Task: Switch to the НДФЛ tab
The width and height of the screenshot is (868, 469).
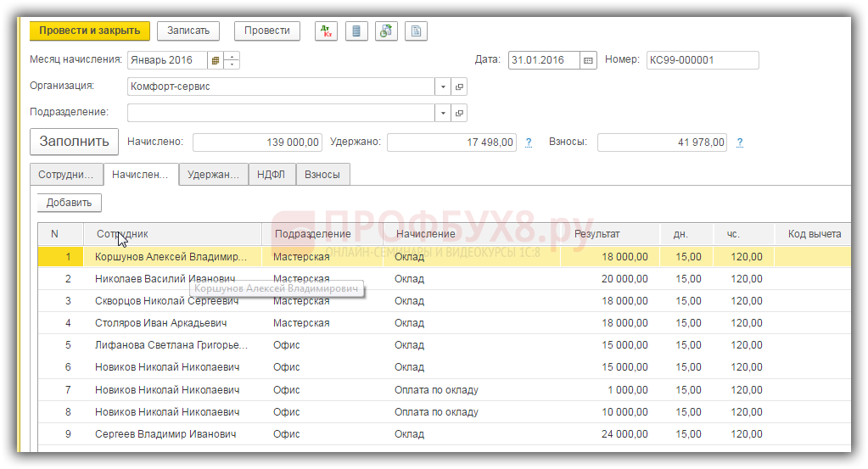Action: coord(272,175)
